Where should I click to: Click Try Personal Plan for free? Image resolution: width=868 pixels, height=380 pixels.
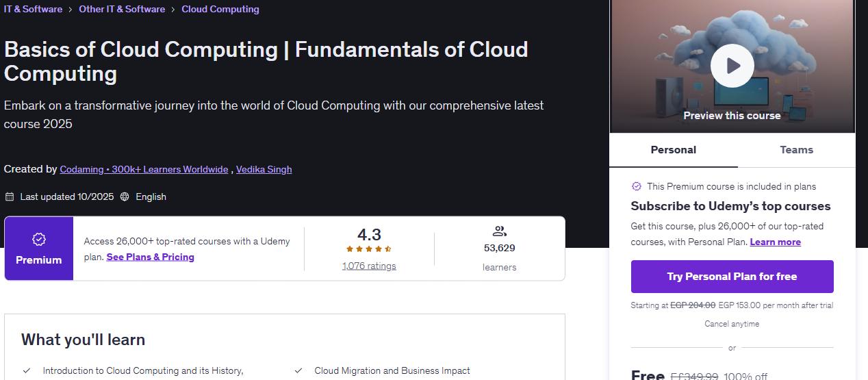coord(732,277)
